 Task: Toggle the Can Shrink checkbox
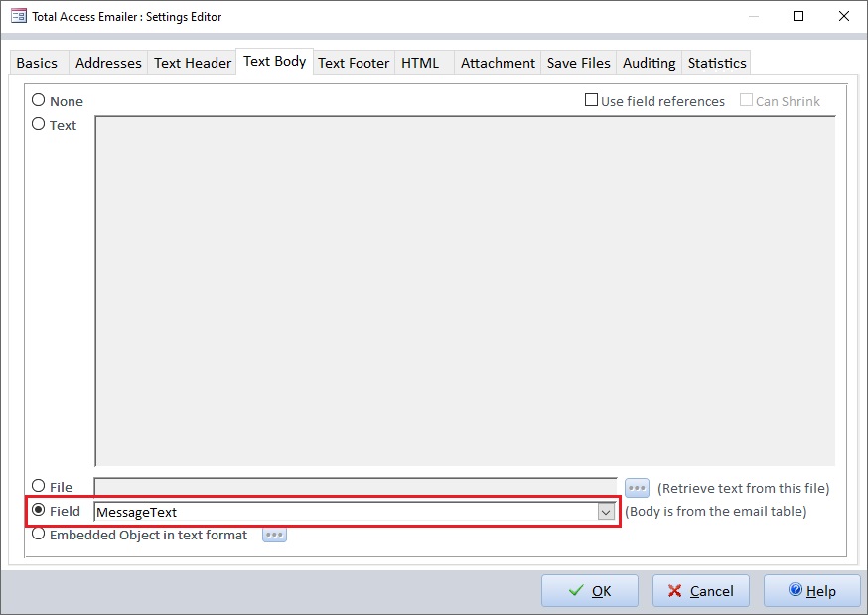tap(746, 100)
